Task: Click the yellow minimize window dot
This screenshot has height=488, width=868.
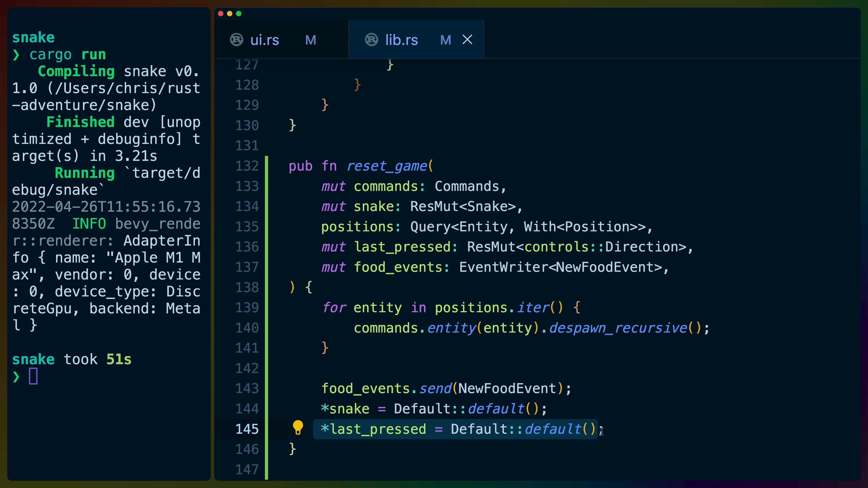Action: 229,14
